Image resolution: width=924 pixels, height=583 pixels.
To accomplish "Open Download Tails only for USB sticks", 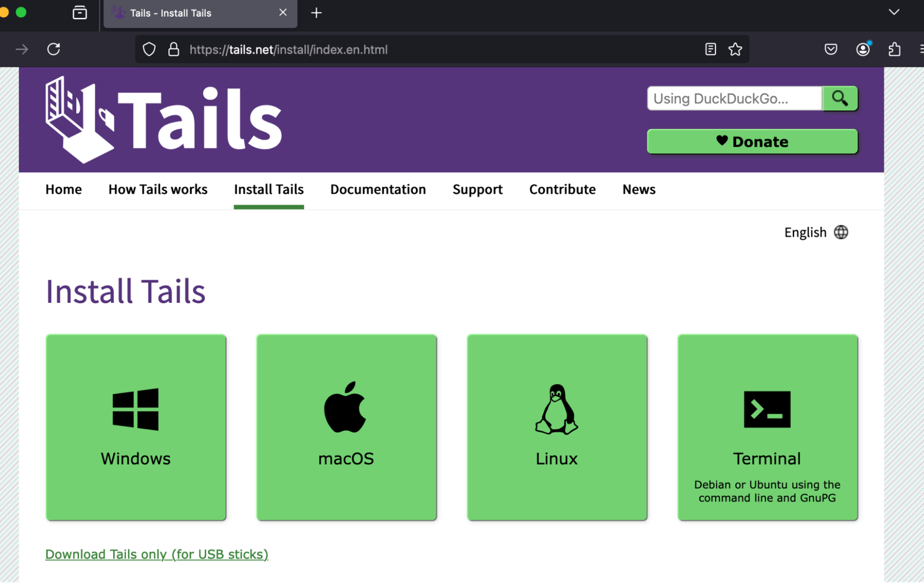I will [157, 554].
